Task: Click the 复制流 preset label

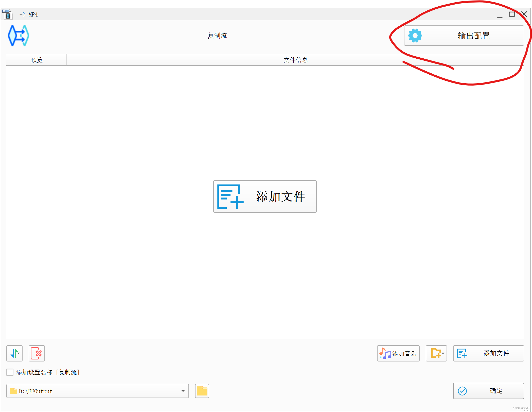Action: point(217,36)
